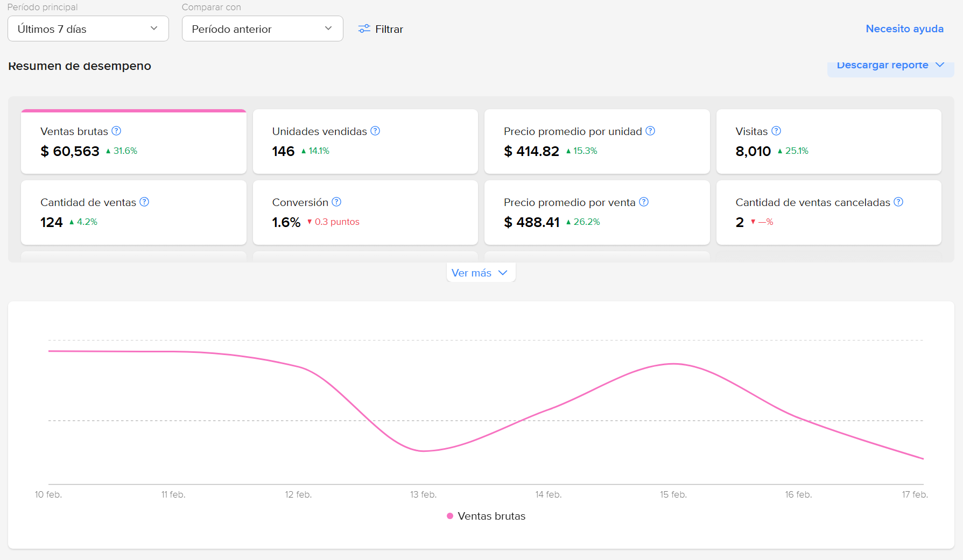This screenshot has height=560, width=963.
Task: Select the Ventas brutas metric card
Action: pos(133,141)
